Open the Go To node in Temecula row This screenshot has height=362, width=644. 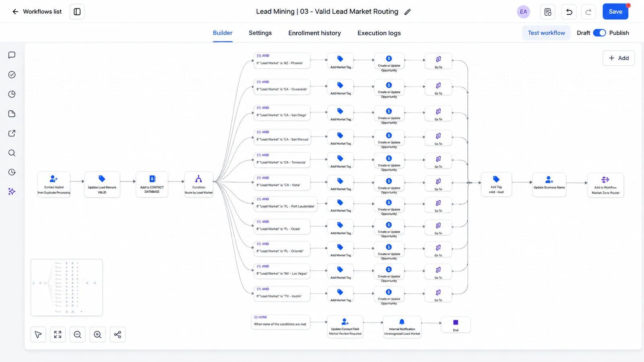click(x=438, y=161)
